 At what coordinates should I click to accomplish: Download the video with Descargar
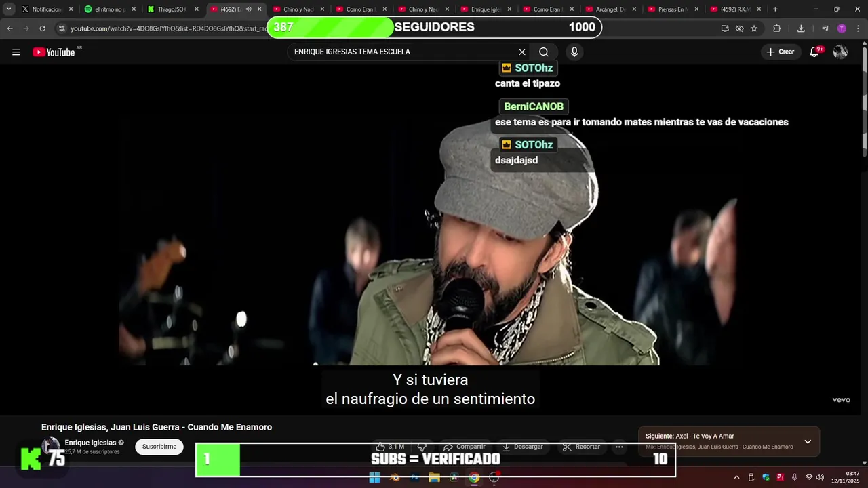pyautogui.click(x=523, y=447)
